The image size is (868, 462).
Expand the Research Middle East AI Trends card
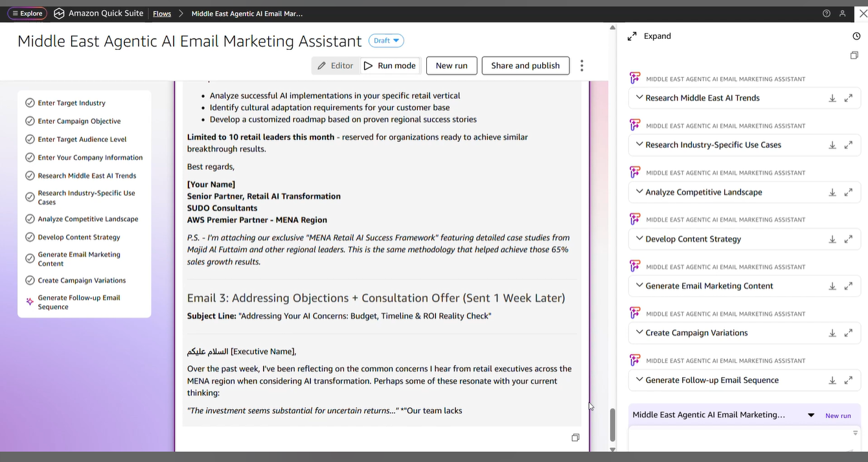(639, 98)
